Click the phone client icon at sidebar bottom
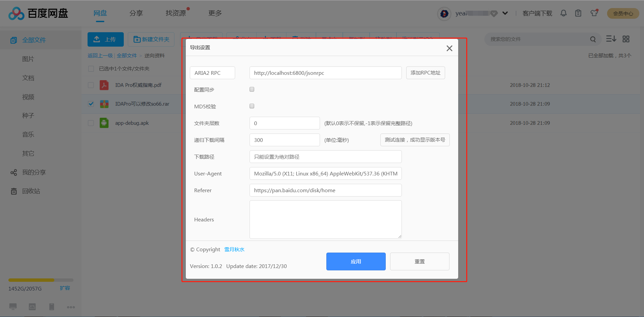644x317 pixels. 52,307
